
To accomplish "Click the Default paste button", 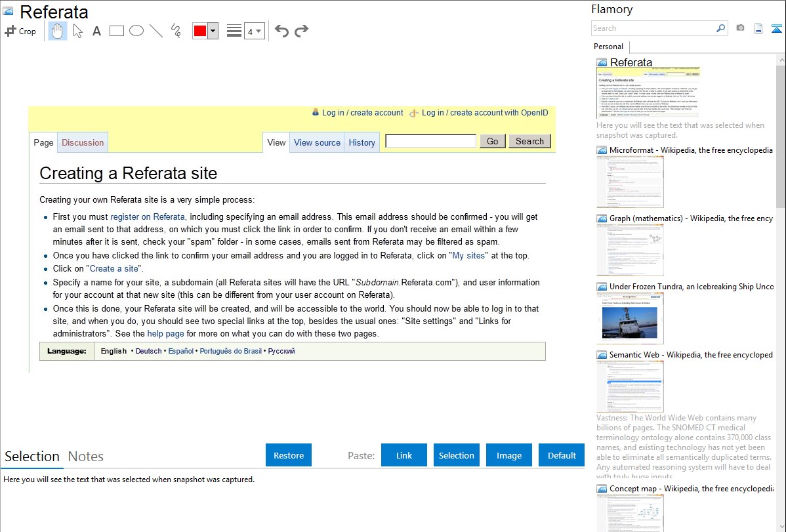I will tap(562, 455).
